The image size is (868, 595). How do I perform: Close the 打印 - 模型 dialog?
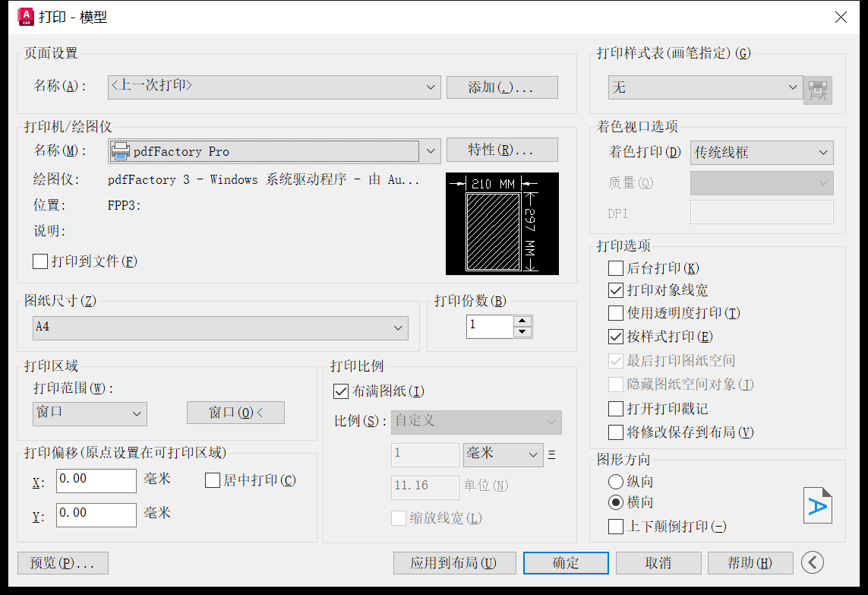point(841,17)
